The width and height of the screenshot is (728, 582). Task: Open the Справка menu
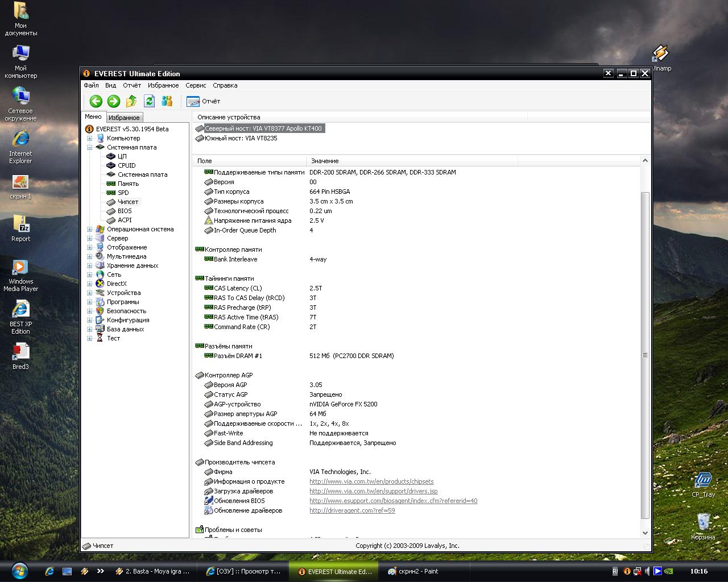(x=225, y=85)
